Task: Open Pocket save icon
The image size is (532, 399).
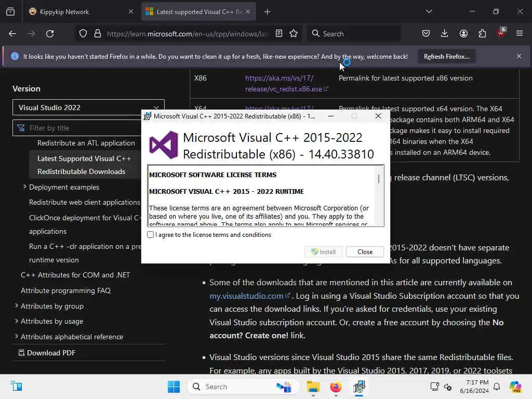Action: point(426,34)
